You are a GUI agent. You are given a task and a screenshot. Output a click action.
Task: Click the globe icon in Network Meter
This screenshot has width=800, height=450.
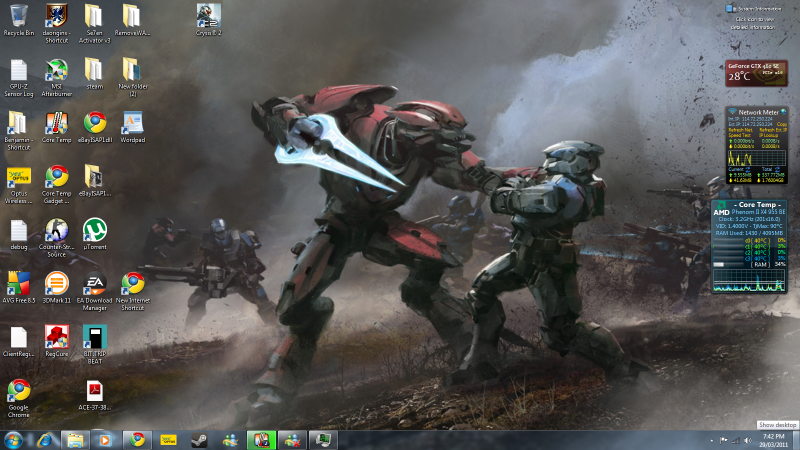pyautogui.click(x=783, y=112)
